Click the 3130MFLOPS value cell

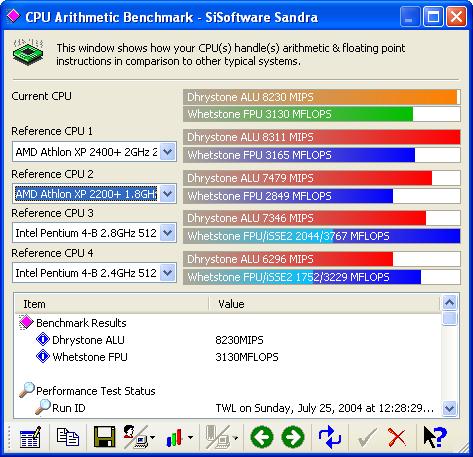(247, 357)
